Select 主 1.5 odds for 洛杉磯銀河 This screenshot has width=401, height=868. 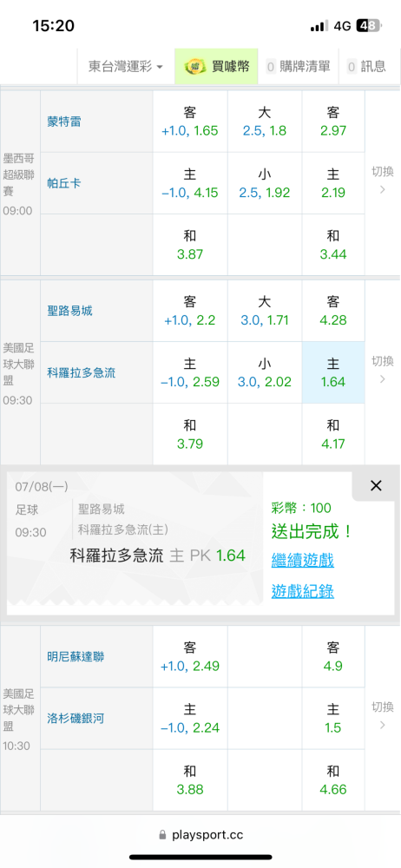click(x=333, y=719)
